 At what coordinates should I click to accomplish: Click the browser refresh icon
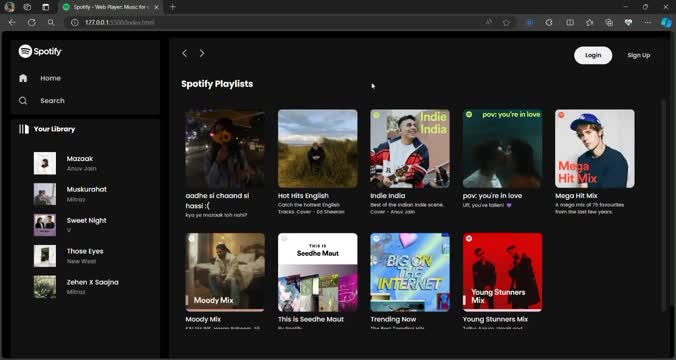coord(31,22)
